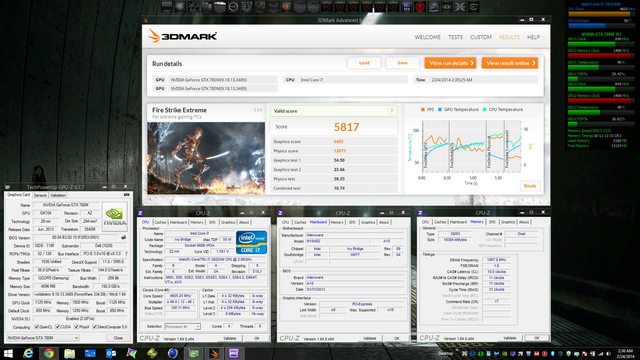Toggle the CUDA checkbox in GPU-Z
The height and width of the screenshot is (360, 640).
[58, 327]
